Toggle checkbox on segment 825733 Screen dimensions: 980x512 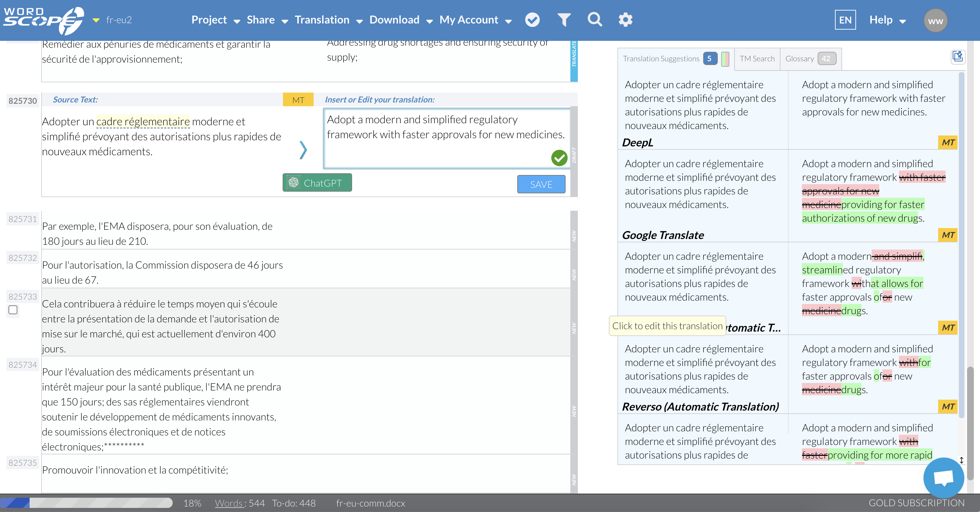[x=14, y=309]
